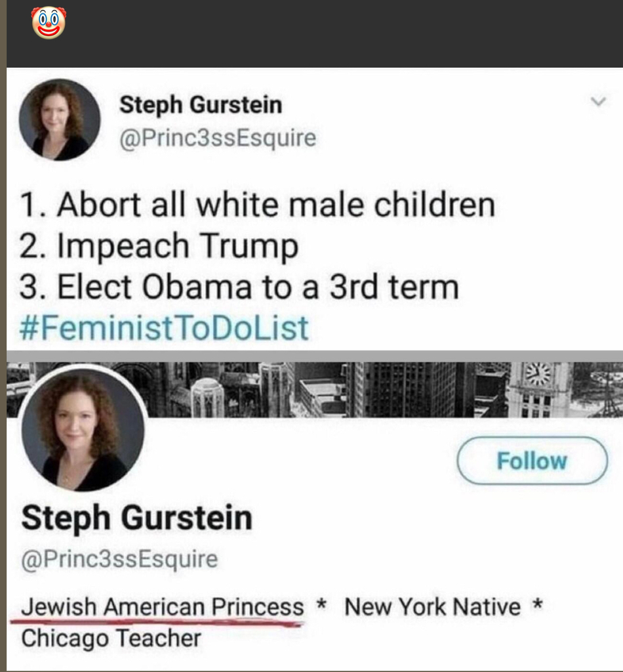
Task: Open the small avatar beside the tweet
Action: click(59, 120)
